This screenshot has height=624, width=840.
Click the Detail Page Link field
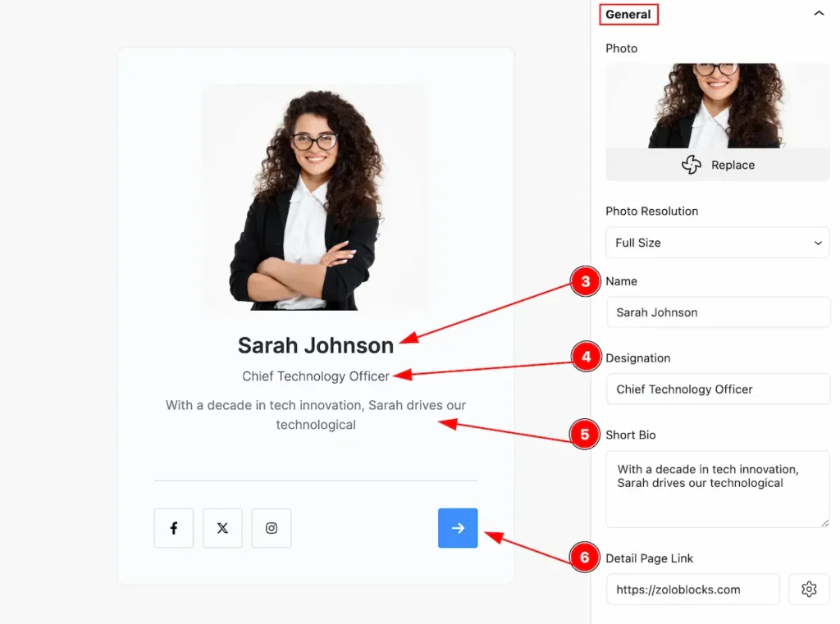point(692,590)
